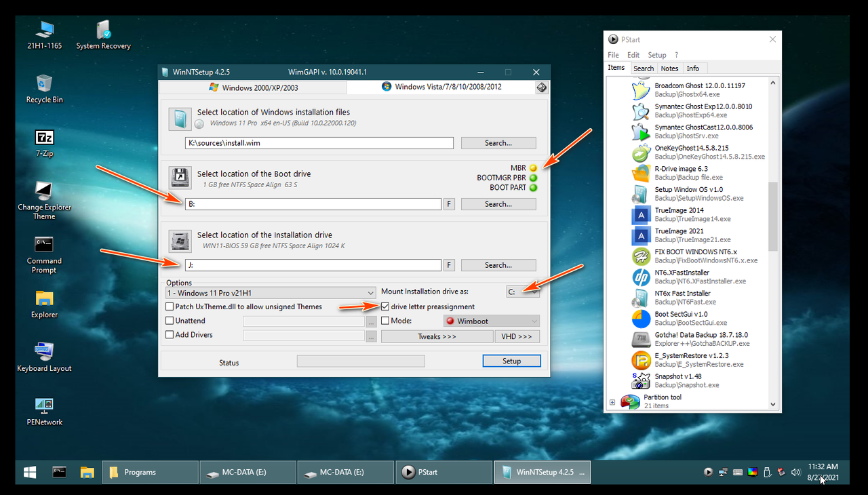
Task: Click Search button for Installation drive
Action: point(498,265)
